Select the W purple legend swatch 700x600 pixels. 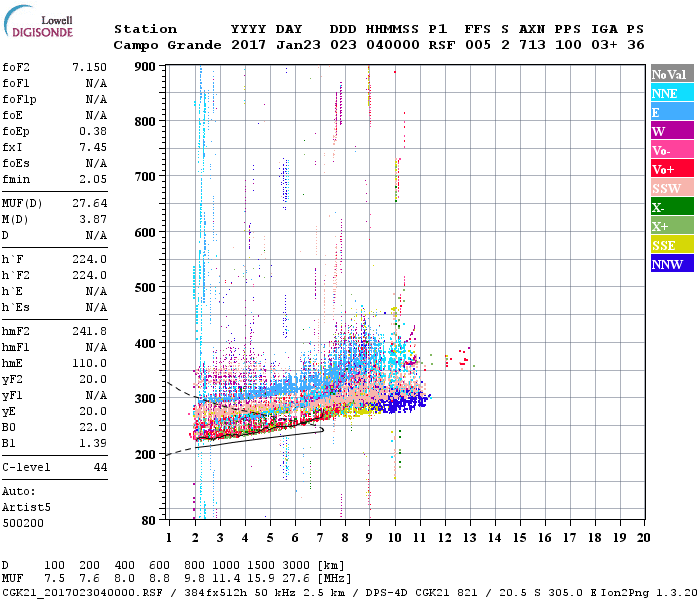(x=671, y=131)
